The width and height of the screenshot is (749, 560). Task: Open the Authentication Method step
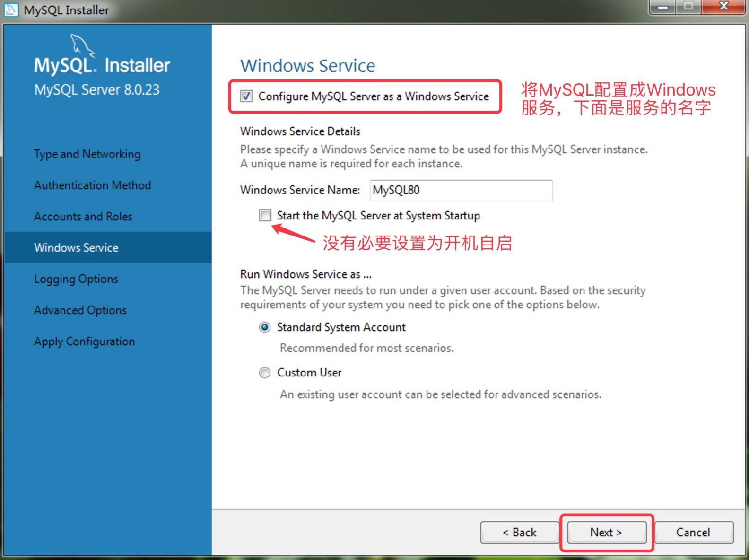[92, 185]
